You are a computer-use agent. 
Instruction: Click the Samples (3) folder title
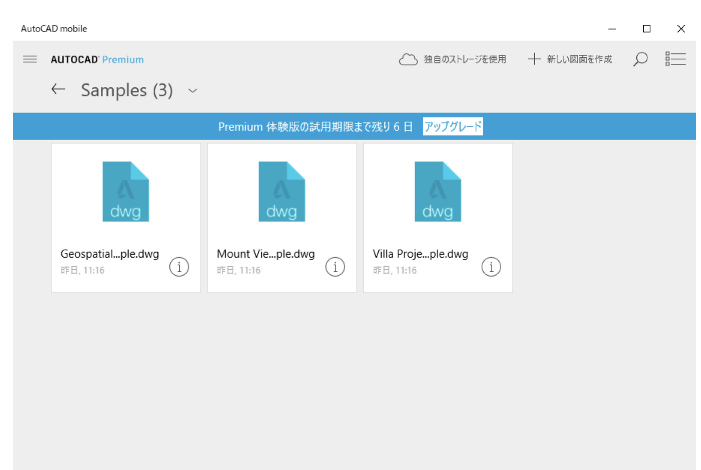[x=127, y=90]
